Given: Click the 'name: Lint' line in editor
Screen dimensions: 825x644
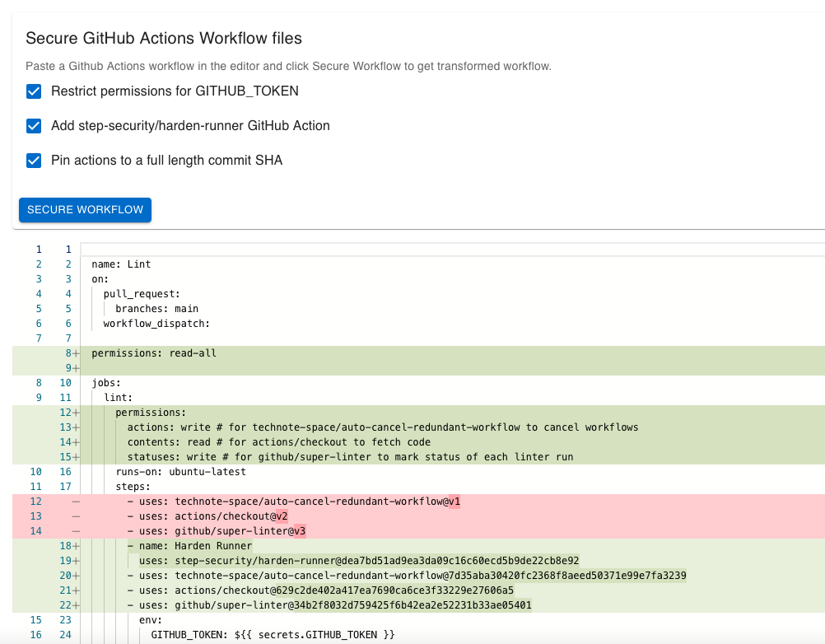Looking at the screenshot, I should tap(121, 264).
